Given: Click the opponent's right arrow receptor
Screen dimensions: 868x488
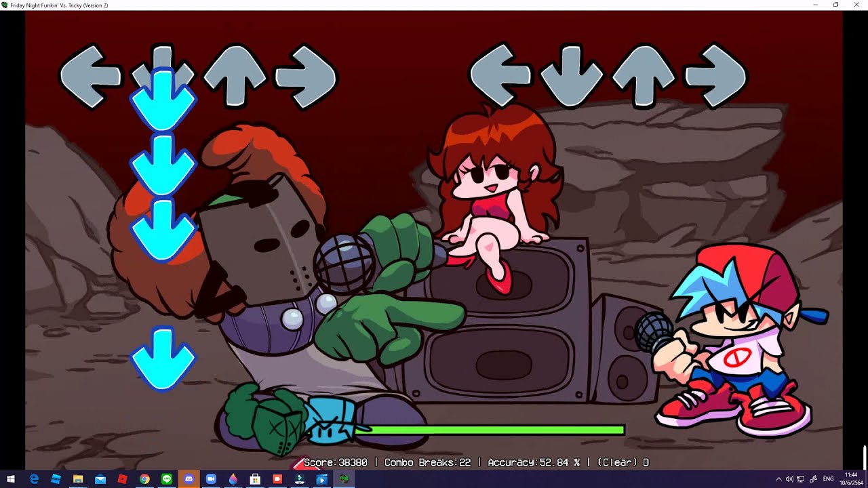Looking at the screenshot, I should 306,76.
